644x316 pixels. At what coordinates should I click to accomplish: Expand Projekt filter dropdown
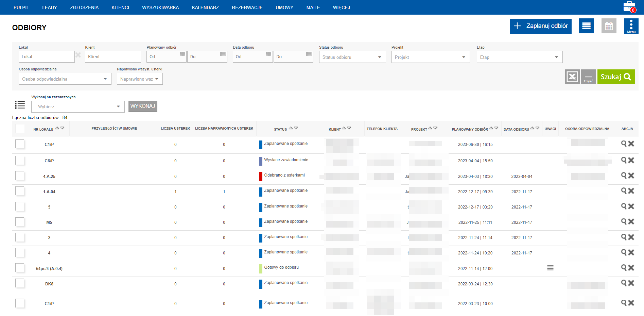coord(431,57)
